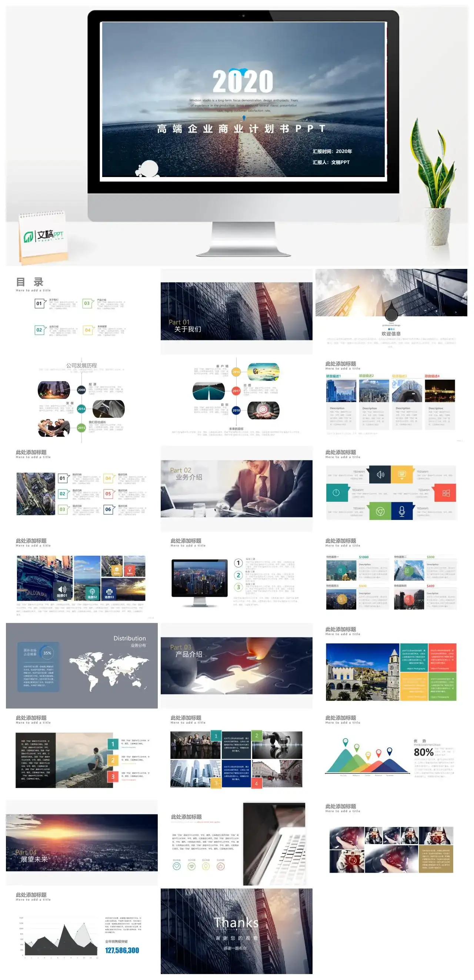This screenshot has width=474, height=980.
Task: Click the 场景01 speaker badge
Action: point(62,591)
